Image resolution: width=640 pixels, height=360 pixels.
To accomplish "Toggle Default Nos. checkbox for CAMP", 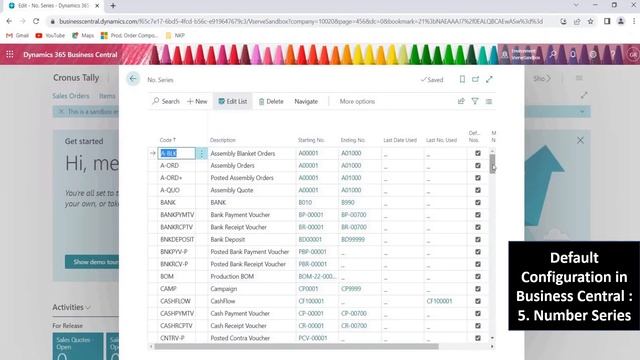I will coord(478,289).
